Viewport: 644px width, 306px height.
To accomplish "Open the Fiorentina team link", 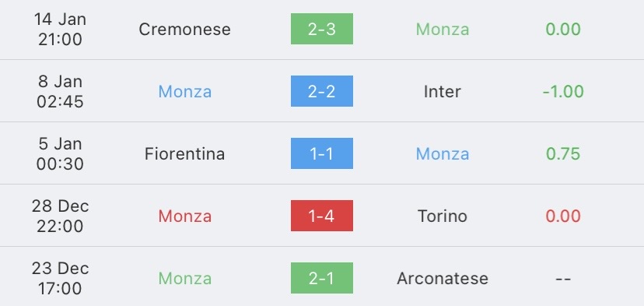I will tap(185, 154).
